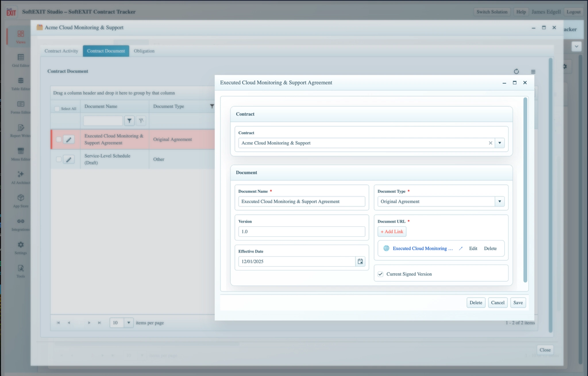
Task: Open the Views sidebar icon
Action: (21, 34)
